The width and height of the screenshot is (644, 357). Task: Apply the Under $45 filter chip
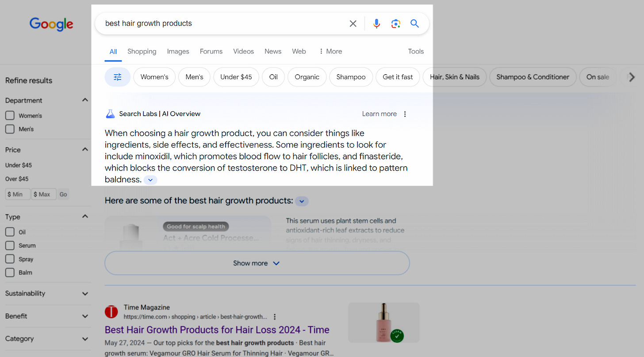click(x=236, y=77)
